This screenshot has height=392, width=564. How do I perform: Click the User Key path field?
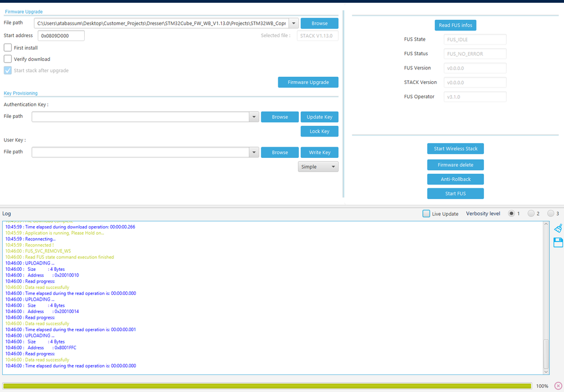point(140,152)
